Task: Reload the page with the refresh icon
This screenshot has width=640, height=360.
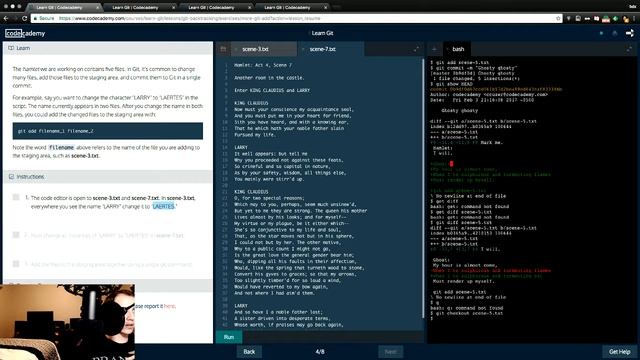Action: click(24, 18)
